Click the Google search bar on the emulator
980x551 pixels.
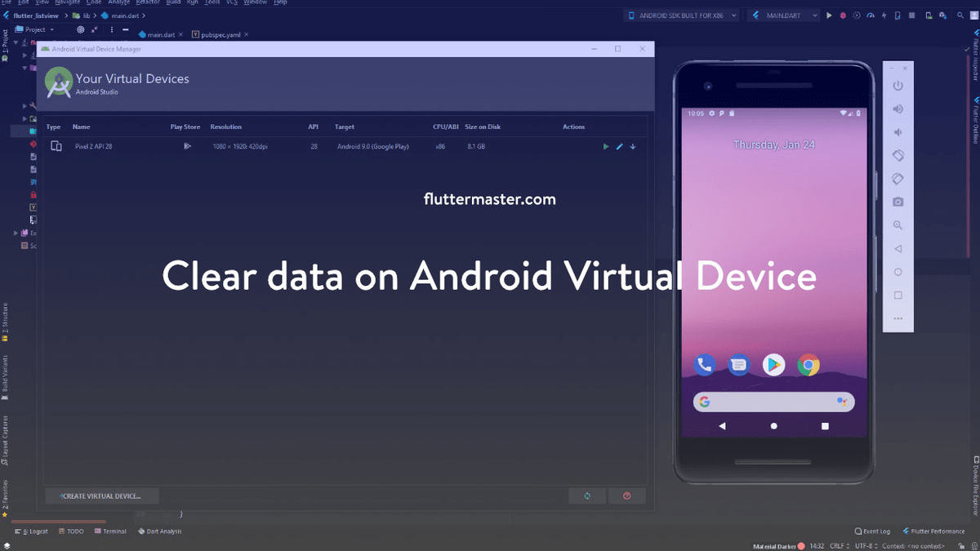click(x=773, y=402)
